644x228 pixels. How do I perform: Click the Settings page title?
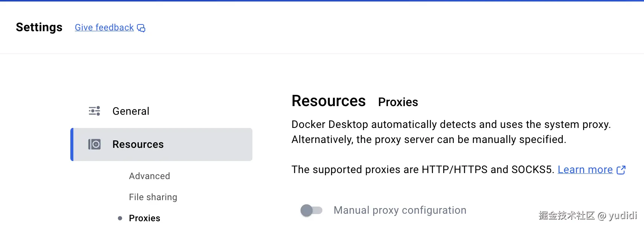tap(39, 27)
